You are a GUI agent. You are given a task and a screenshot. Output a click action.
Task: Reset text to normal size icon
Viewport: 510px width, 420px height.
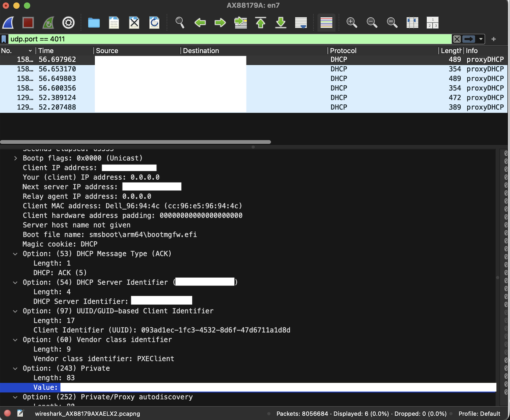[392, 23]
